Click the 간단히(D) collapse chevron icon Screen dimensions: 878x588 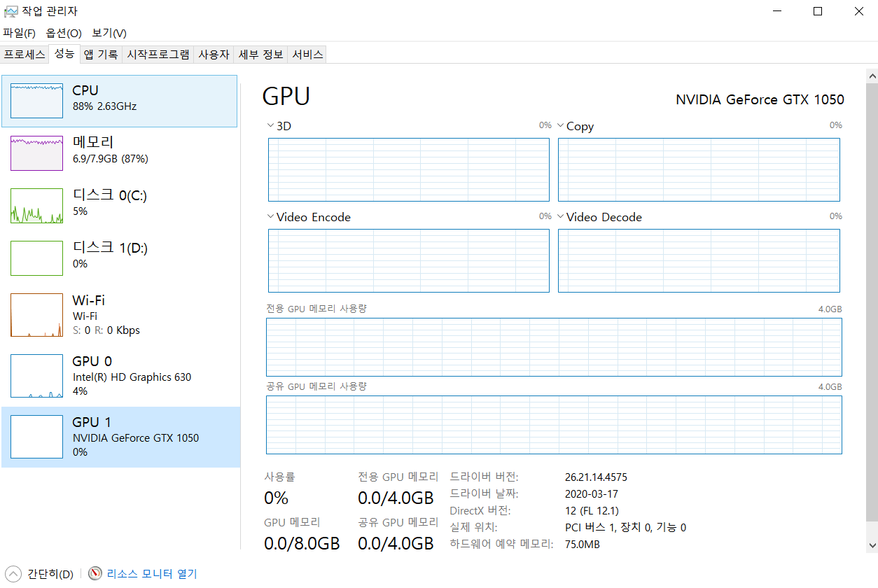[13, 574]
